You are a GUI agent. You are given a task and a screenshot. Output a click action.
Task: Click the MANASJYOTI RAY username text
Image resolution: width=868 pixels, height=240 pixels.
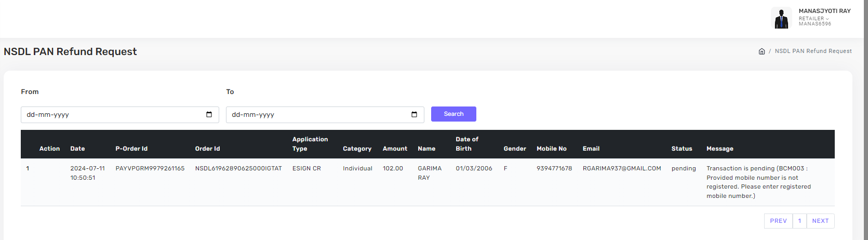pyautogui.click(x=824, y=11)
